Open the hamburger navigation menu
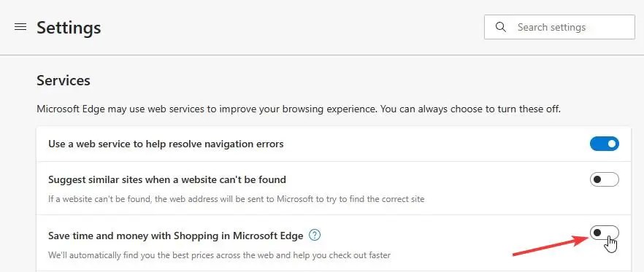This screenshot has height=272, width=644. click(x=20, y=27)
